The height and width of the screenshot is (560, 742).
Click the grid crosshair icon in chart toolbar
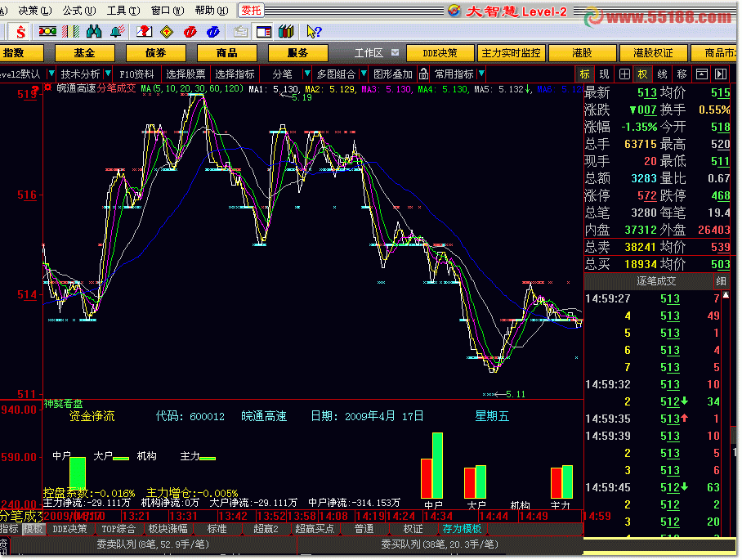pyautogui.click(x=624, y=74)
